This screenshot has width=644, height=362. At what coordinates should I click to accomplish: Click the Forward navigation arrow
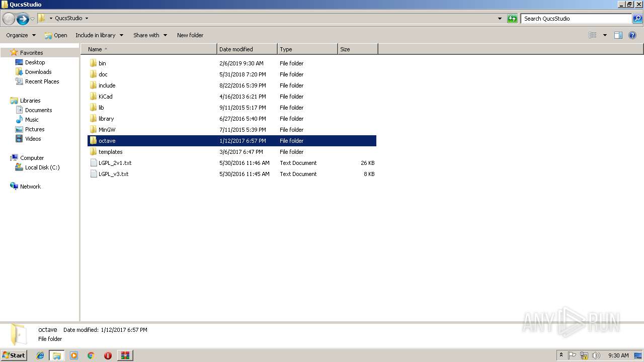pos(23,19)
